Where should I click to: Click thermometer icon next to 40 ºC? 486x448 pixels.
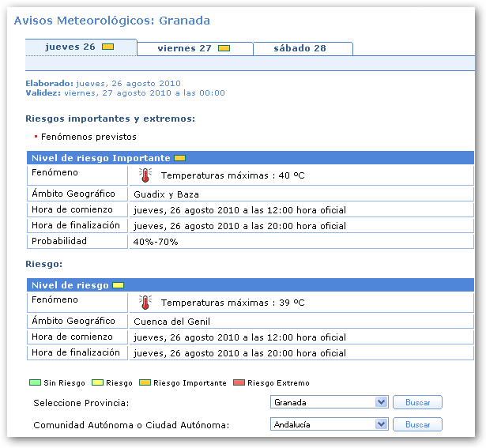(145, 175)
